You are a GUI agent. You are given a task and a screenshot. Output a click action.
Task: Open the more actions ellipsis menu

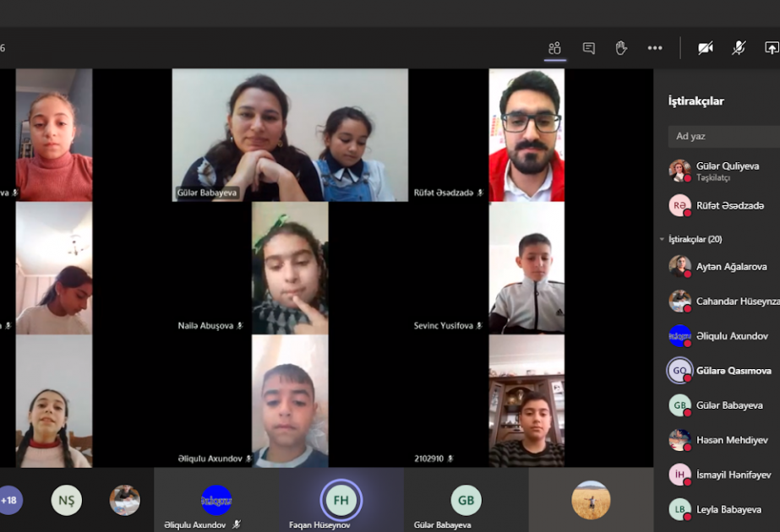pyautogui.click(x=655, y=48)
